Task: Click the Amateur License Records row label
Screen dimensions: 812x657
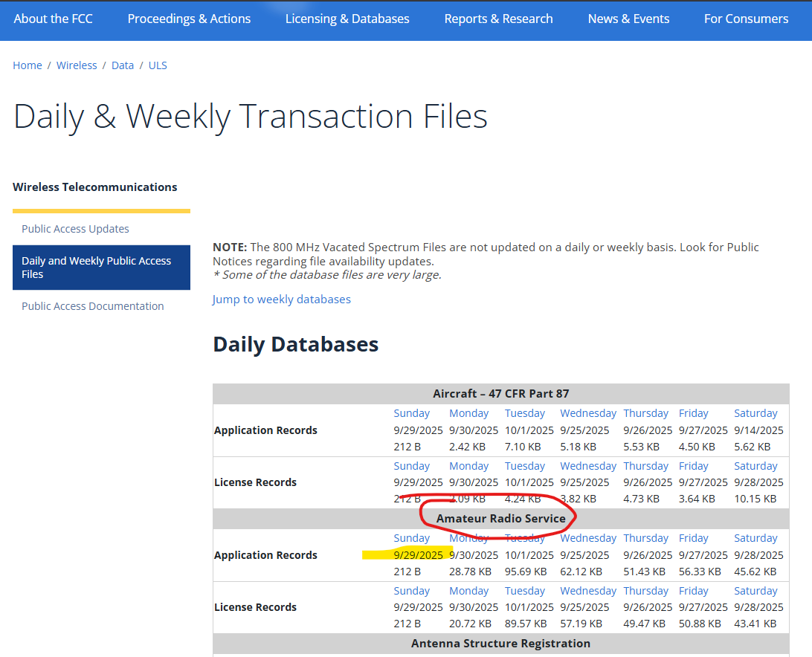Action: click(x=255, y=607)
